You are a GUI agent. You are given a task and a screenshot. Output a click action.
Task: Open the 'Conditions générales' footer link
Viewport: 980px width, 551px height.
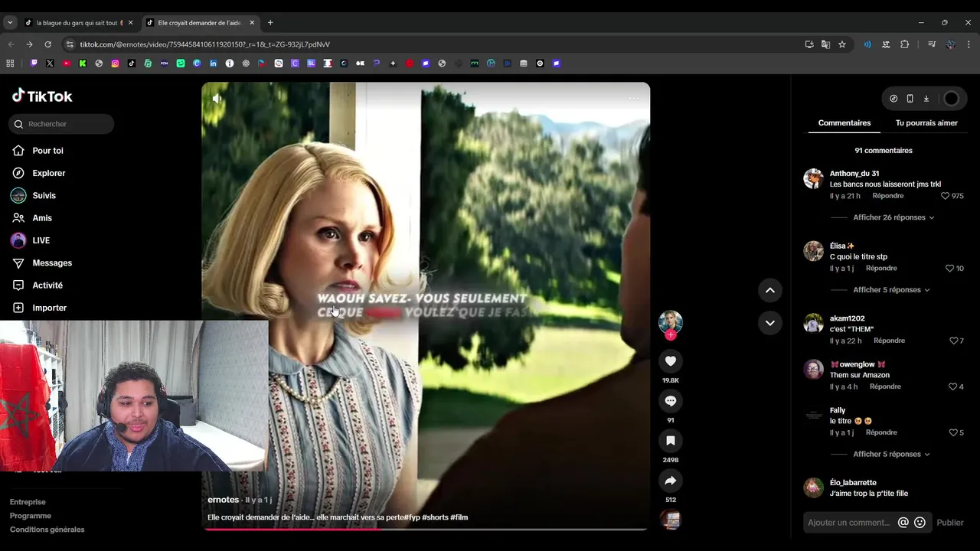[47, 530]
